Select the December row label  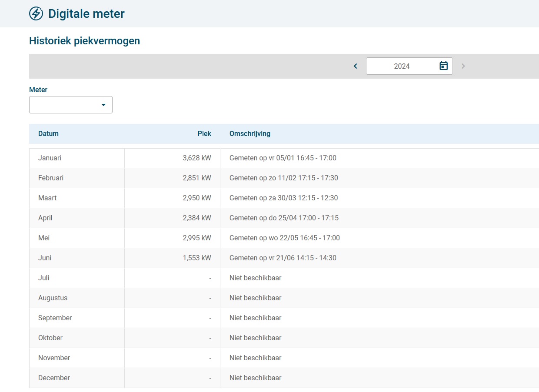coord(54,378)
